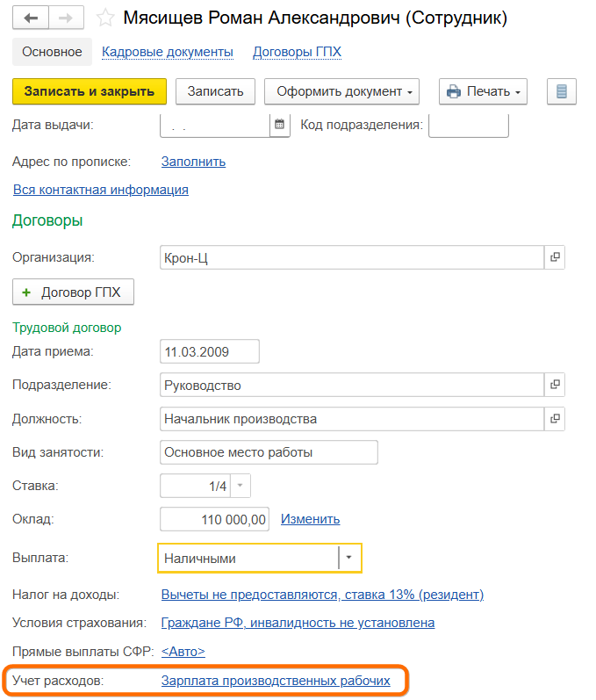Open income tax deductions link

pyautogui.click(x=322, y=595)
